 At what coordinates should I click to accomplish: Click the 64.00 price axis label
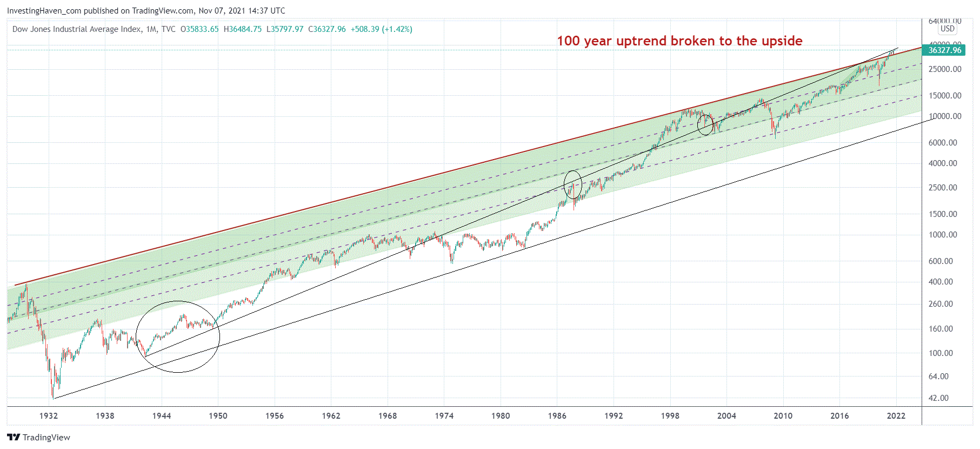pyautogui.click(x=938, y=377)
